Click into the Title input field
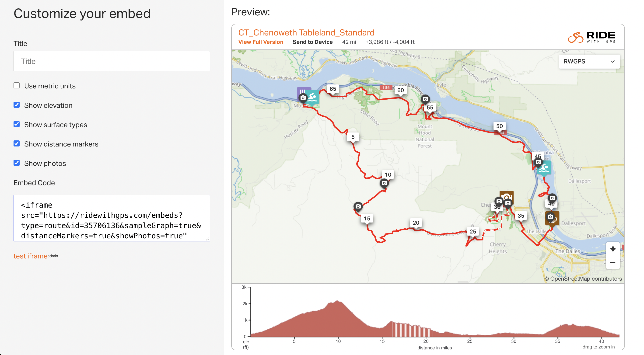Screen dimensions: 644x355 (x=112, y=61)
